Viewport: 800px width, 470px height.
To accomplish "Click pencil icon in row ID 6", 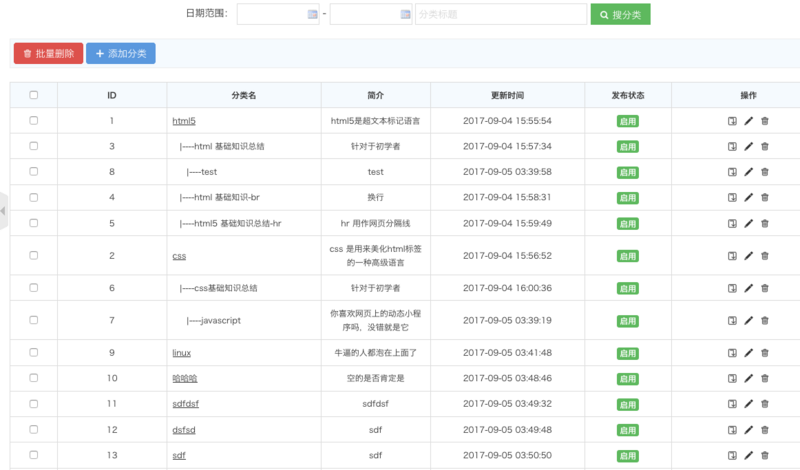I will point(748,288).
